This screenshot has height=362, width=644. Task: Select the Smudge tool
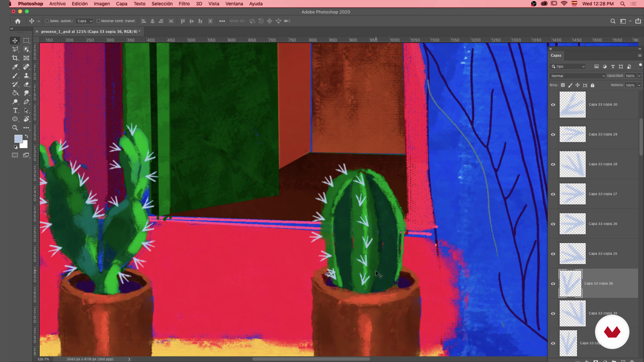[26, 93]
